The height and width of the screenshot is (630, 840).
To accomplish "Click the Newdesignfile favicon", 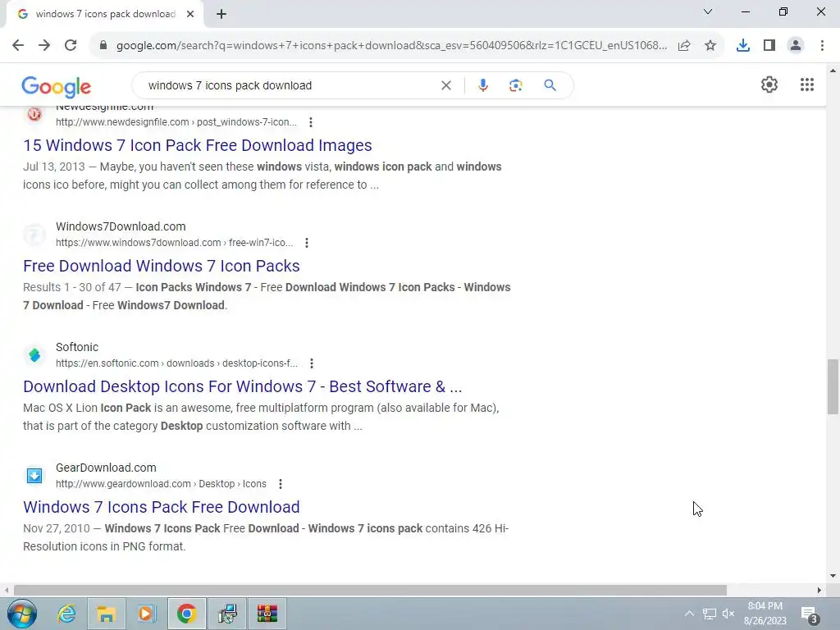I will coord(34,115).
